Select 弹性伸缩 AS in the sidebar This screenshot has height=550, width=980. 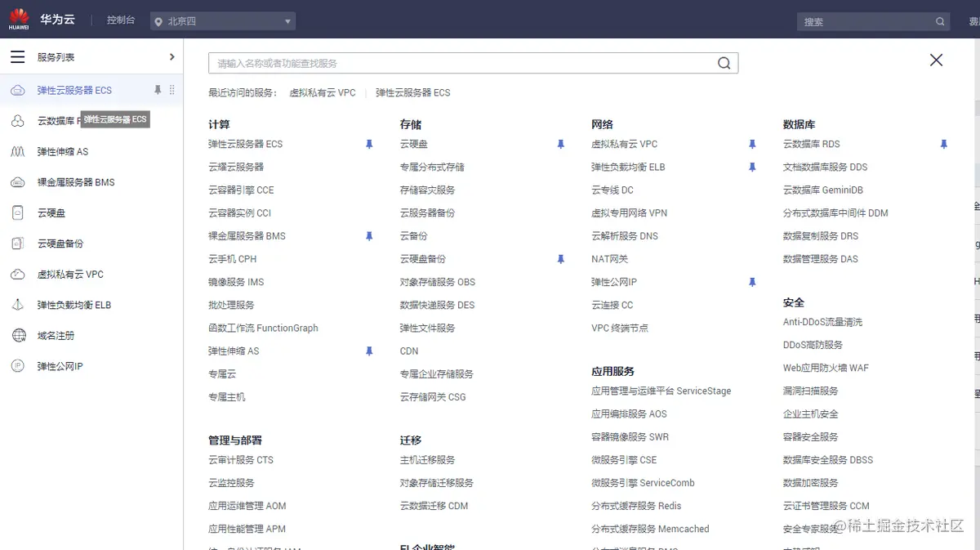(62, 152)
